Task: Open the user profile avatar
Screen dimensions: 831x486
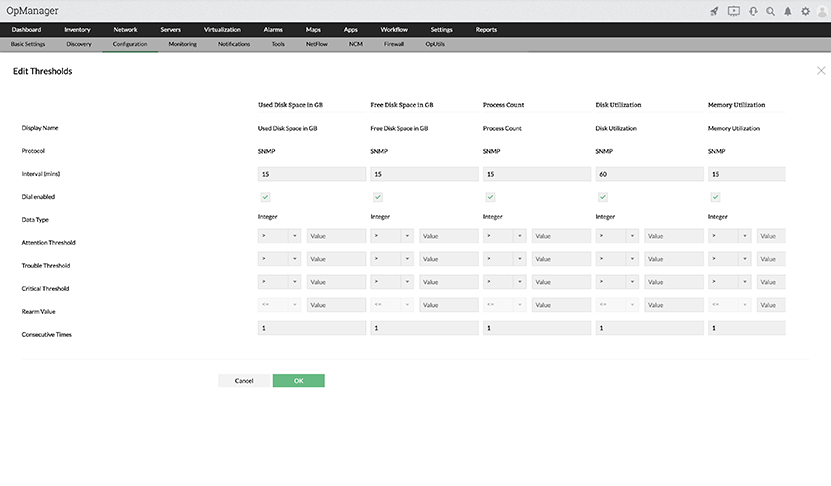Action: [821, 11]
